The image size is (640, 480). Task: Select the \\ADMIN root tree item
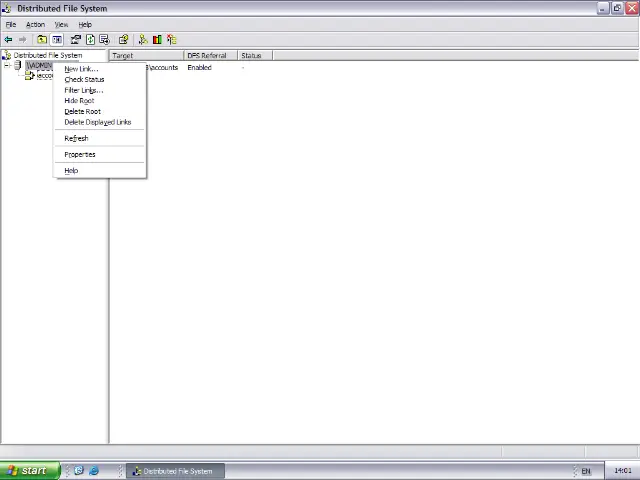39,65
